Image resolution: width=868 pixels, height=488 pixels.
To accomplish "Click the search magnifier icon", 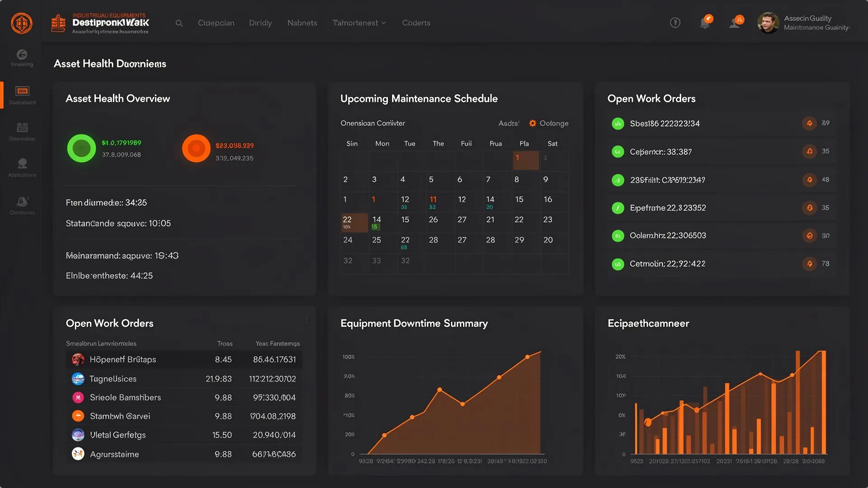I will pyautogui.click(x=179, y=23).
